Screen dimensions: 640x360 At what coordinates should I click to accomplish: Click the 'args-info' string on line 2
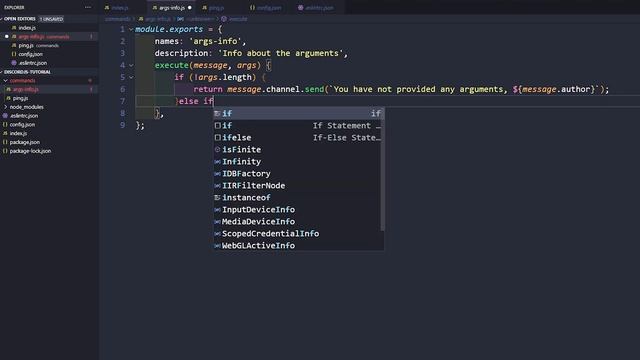216,41
